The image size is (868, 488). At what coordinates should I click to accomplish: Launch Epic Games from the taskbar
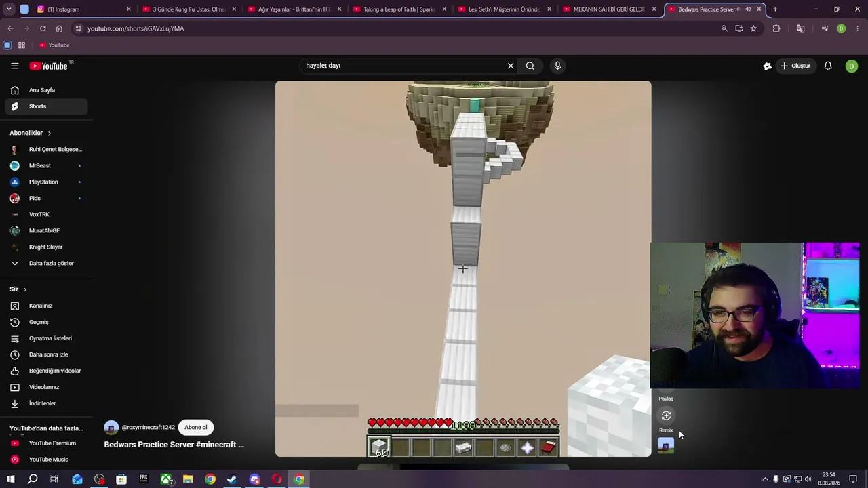tap(144, 479)
